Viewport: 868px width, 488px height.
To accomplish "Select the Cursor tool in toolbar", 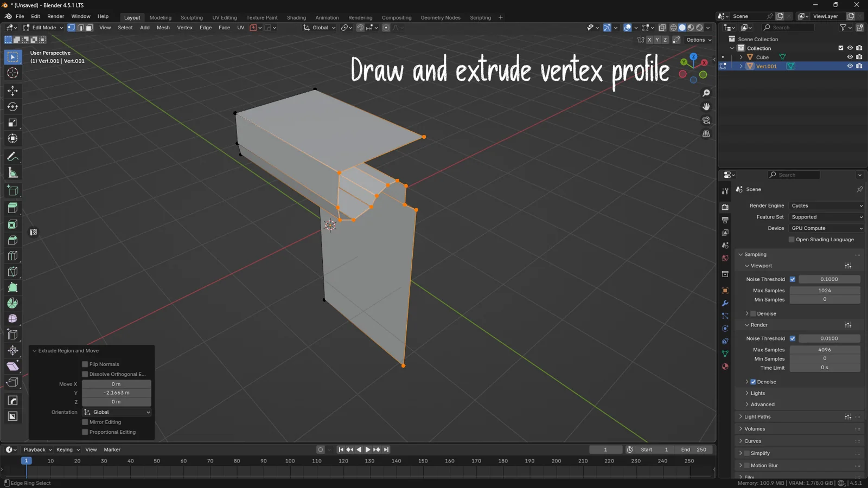I will point(12,73).
